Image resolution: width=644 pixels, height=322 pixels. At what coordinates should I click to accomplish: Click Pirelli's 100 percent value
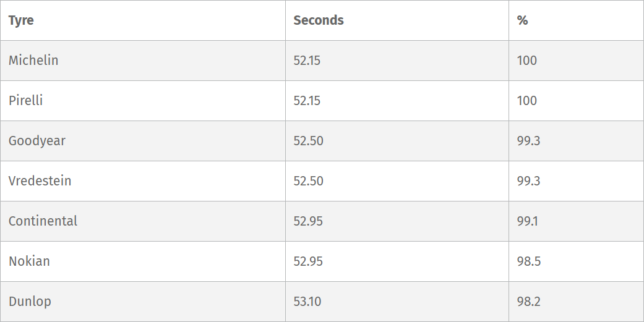(x=527, y=101)
